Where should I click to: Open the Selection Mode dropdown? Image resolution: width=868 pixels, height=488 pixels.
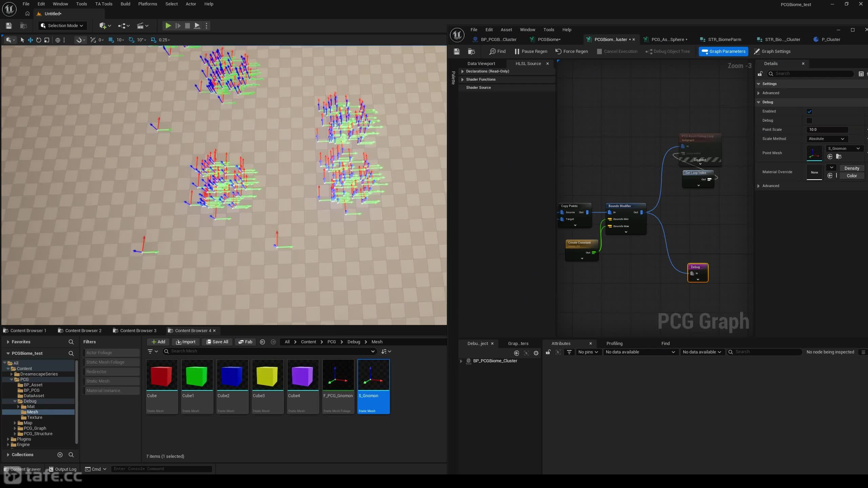coord(62,26)
